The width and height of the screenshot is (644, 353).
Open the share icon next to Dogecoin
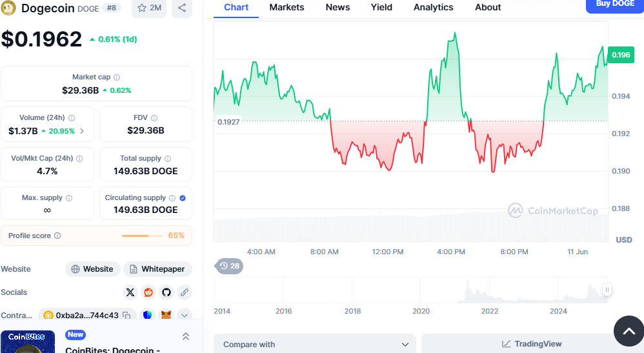(x=182, y=8)
